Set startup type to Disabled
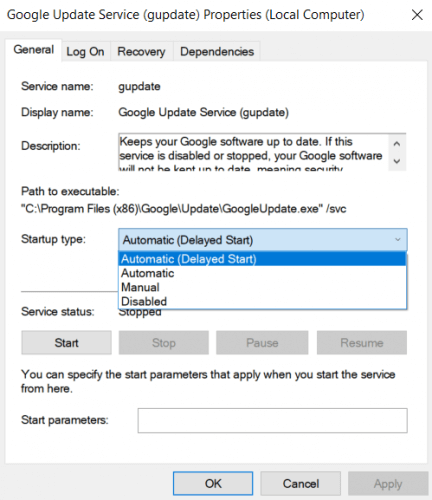The image size is (432, 500). pos(262,301)
